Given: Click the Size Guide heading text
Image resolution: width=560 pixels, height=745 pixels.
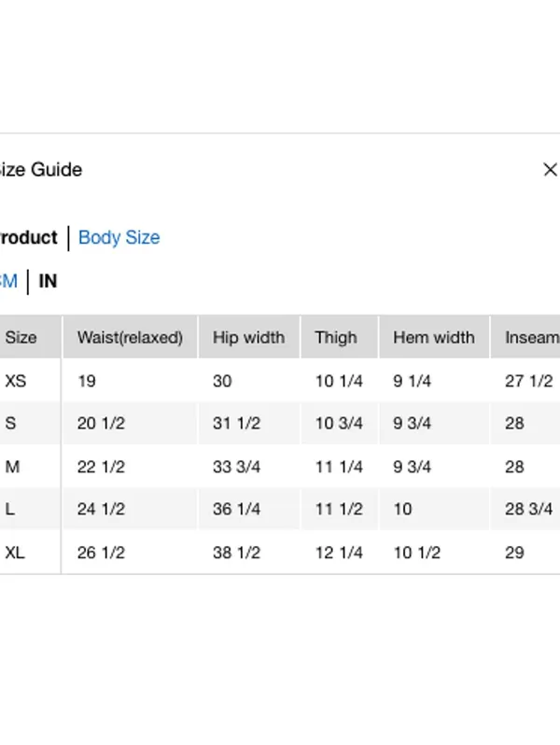Looking at the screenshot, I should pyautogui.click(x=41, y=170).
